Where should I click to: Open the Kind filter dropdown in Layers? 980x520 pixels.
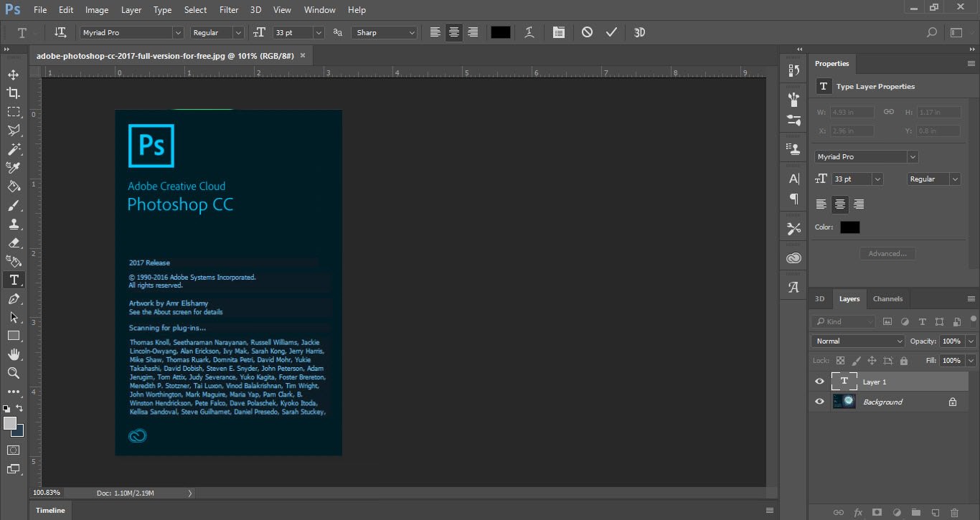tap(844, 322)
